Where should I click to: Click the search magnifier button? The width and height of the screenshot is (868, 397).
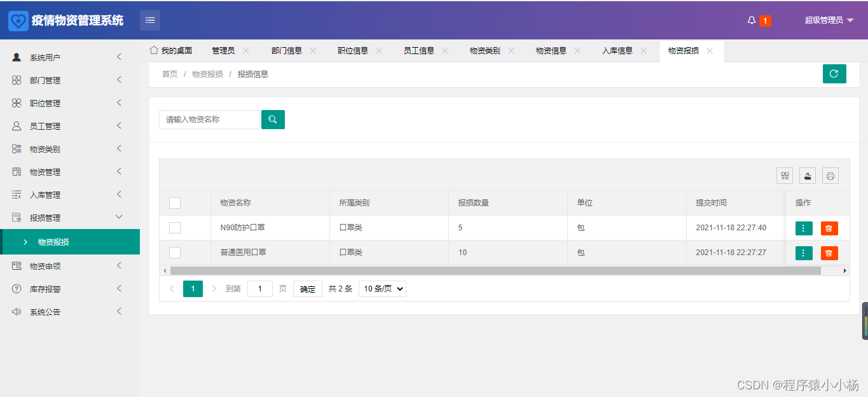pos(273,120)
